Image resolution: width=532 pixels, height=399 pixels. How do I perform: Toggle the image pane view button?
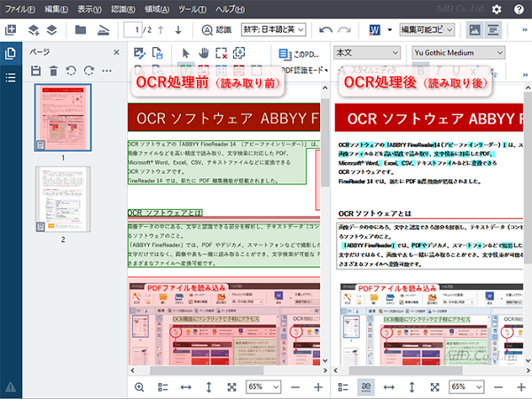[475, 30]
